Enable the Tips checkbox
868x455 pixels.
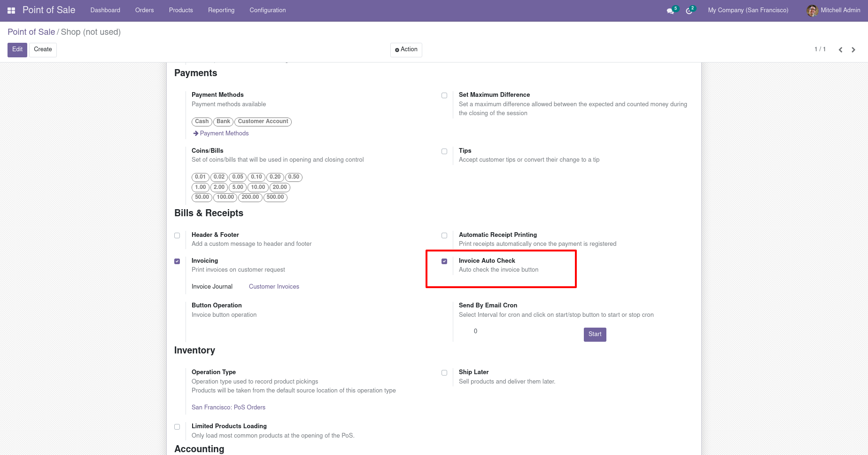coord(444,151)
